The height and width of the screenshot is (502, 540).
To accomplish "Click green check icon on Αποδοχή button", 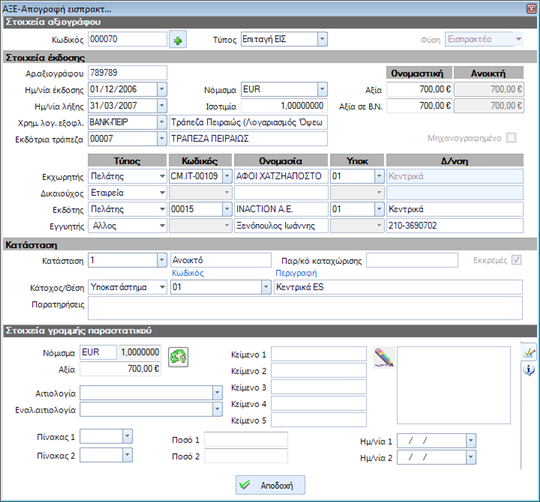I will [245, 485].
